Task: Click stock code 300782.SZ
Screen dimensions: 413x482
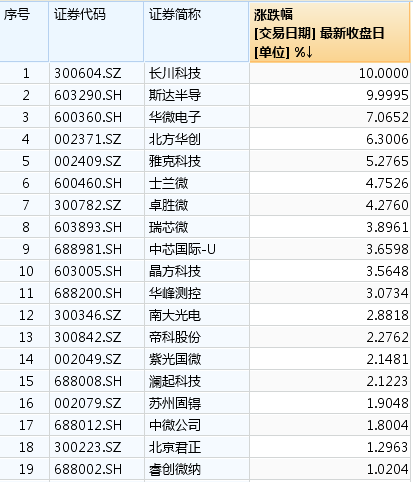Action: [x=88, y=205]
